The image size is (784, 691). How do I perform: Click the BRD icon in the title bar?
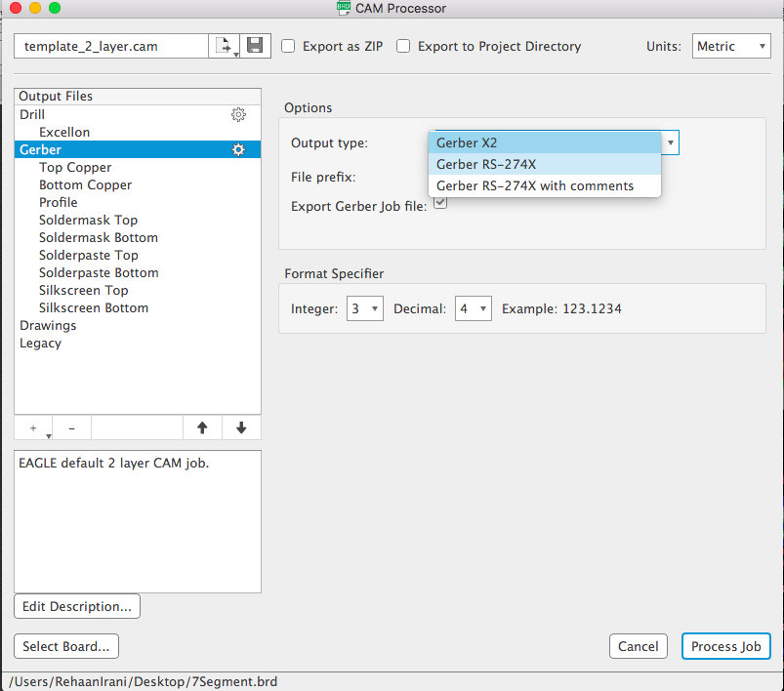pos(344,8)
